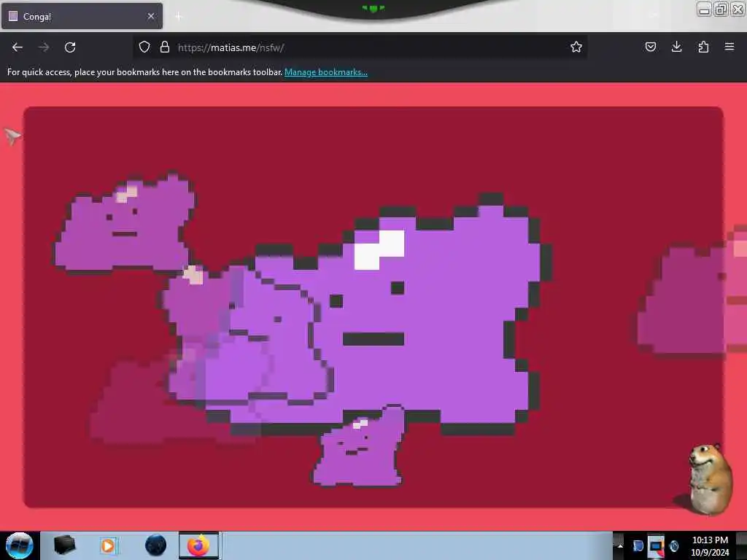Click the paper plane icon on page
This screenshot has width=747, height=560.
(x=12, y=136)
